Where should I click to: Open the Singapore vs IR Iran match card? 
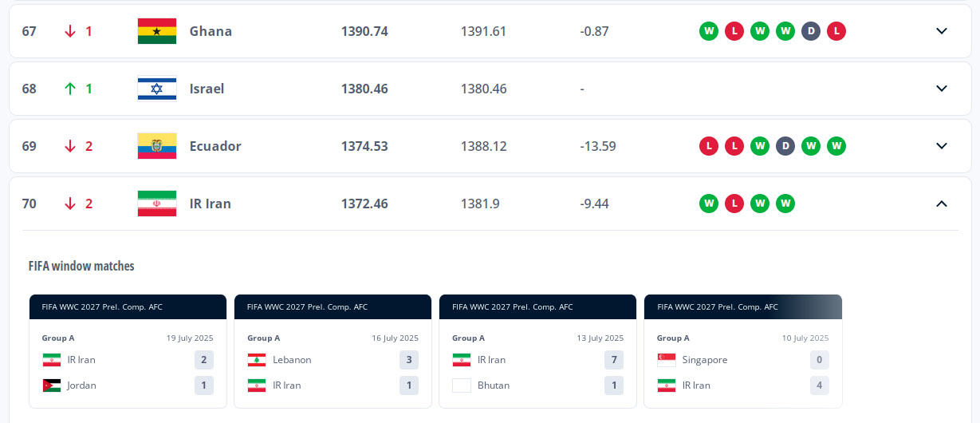(742, 351)
